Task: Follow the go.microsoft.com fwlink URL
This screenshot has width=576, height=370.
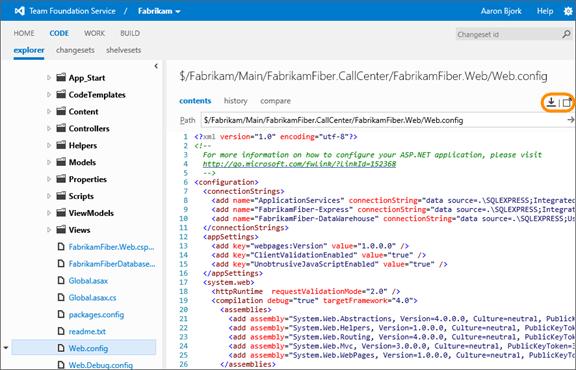Action: 299,164
